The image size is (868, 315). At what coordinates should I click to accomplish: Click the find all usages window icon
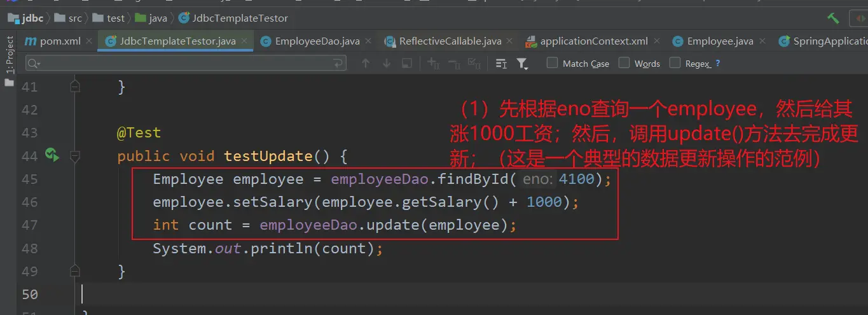[x=407, y=64]
